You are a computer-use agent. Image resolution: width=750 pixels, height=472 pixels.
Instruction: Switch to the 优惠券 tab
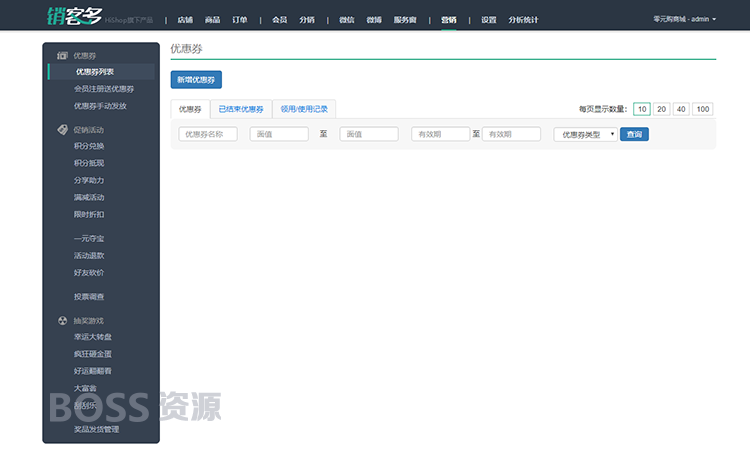point(190,109)
